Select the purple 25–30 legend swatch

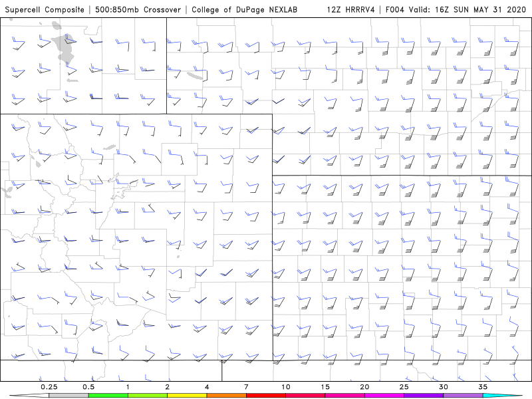tap(424, 396)
